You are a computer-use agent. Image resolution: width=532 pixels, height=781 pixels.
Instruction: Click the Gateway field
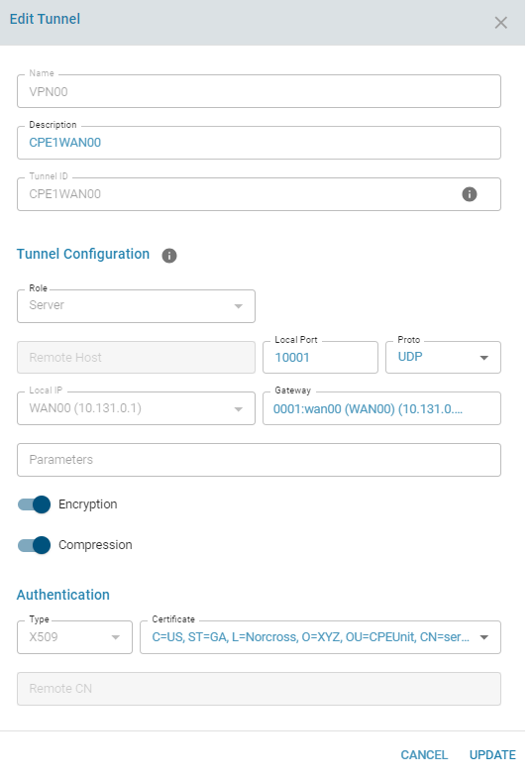coord(381,408)
